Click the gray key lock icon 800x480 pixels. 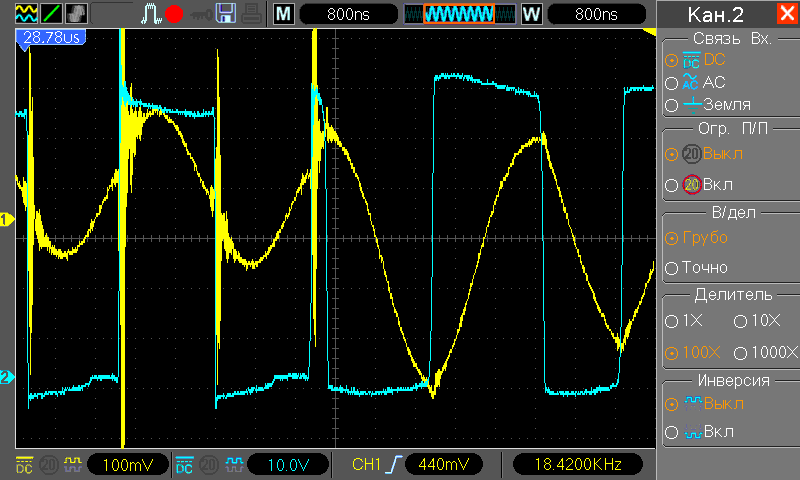click(201, 15)
